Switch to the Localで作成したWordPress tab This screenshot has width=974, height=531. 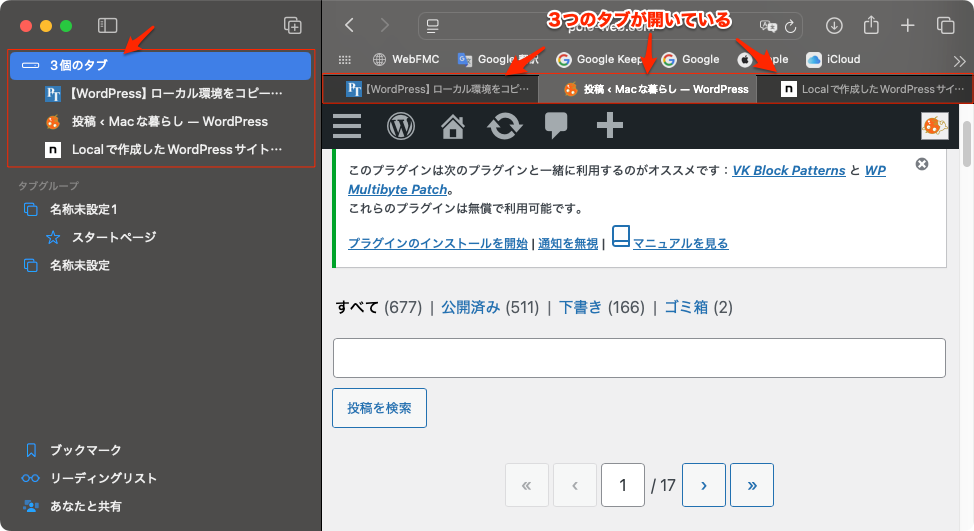pos(865,89)
